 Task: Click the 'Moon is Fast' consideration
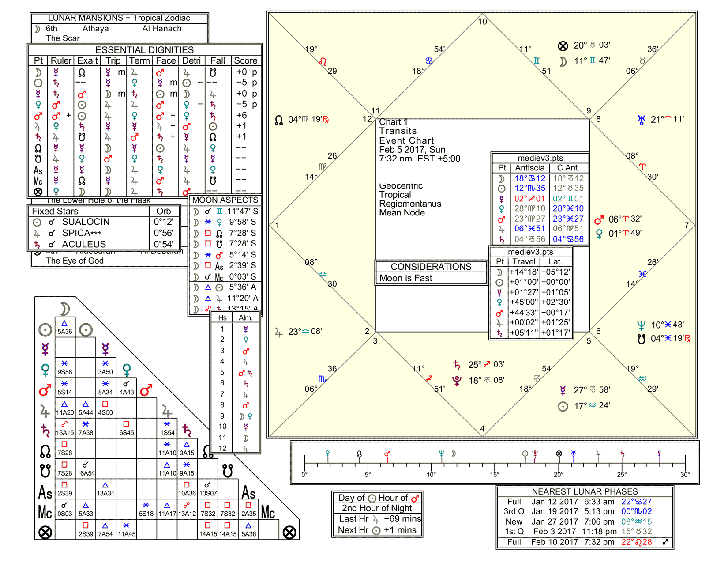(x=406, y=278)
